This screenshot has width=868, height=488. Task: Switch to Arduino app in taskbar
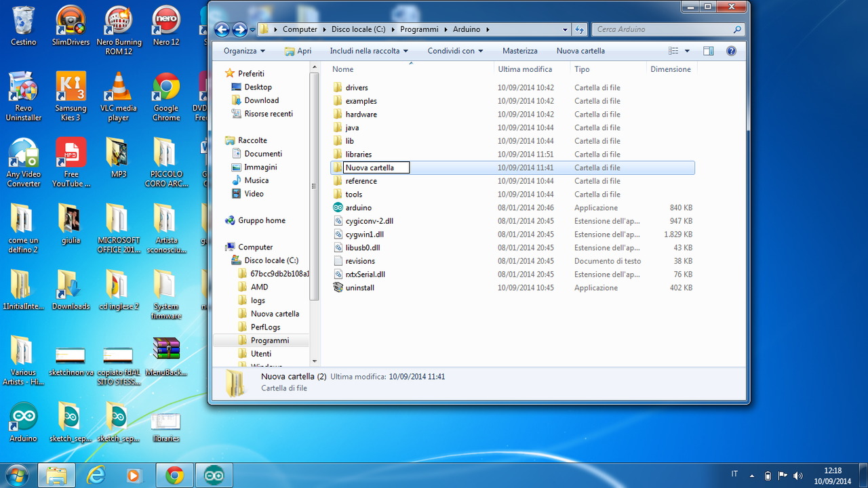(214, 475)
